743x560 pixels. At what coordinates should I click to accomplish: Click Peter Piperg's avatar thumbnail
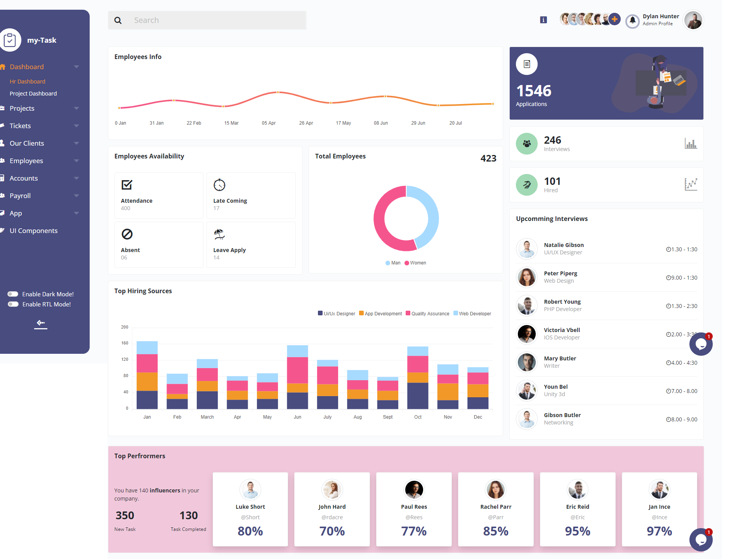tap(527, 277)
